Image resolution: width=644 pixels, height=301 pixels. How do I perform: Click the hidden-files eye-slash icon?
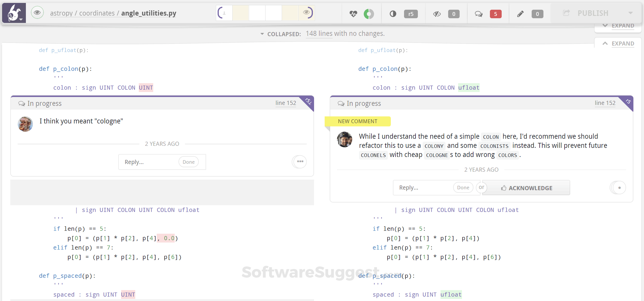(437, 14)
